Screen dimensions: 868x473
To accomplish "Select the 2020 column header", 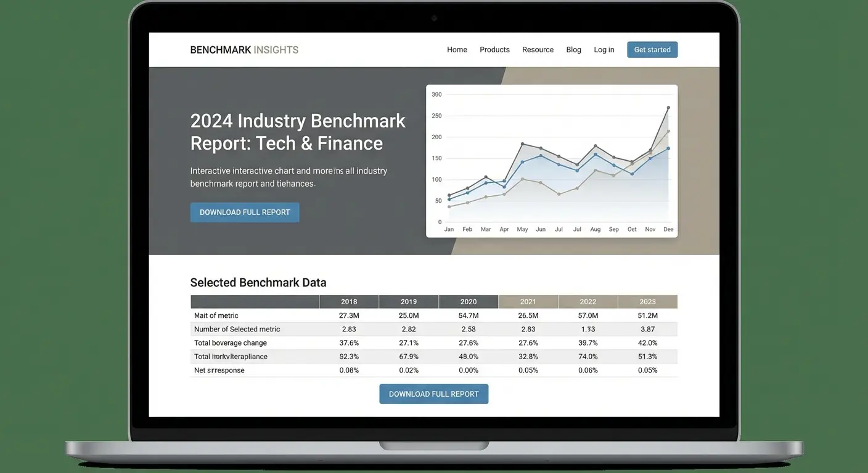I will [469, 302].
